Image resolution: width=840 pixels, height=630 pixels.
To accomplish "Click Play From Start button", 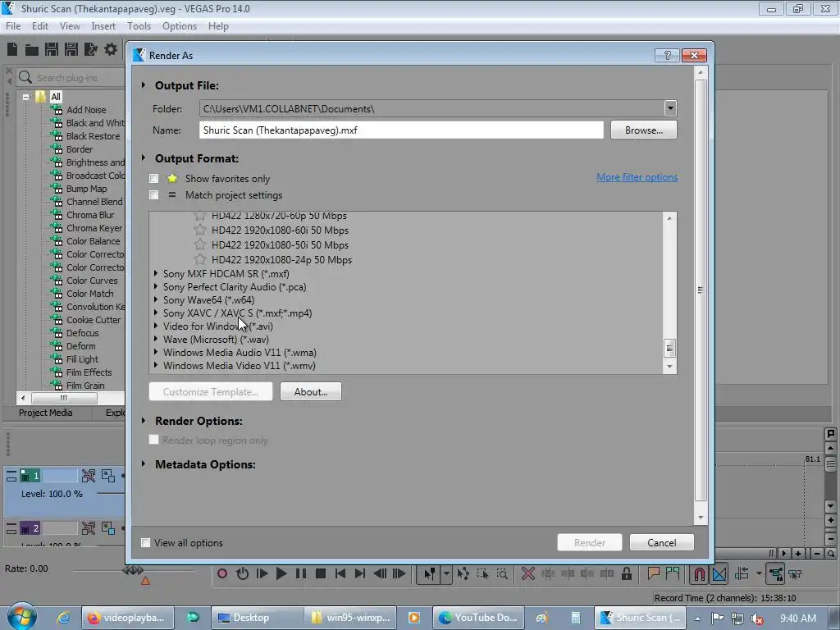I will click(x=262, y=573).
